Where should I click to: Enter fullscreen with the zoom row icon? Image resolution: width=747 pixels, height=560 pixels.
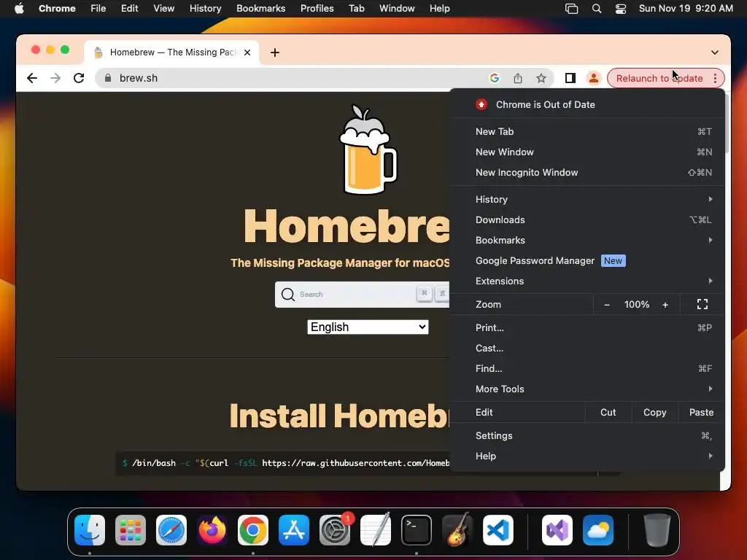(703, 305)
